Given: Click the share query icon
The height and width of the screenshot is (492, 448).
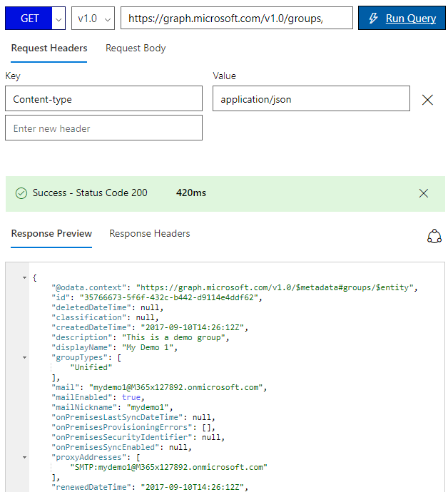Looking at the screenshot, I should coord(434,237).
